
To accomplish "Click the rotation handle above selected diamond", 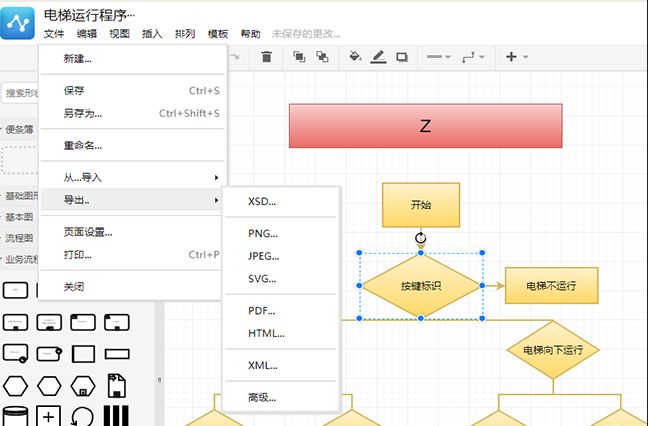I will [x=420, y=238].
